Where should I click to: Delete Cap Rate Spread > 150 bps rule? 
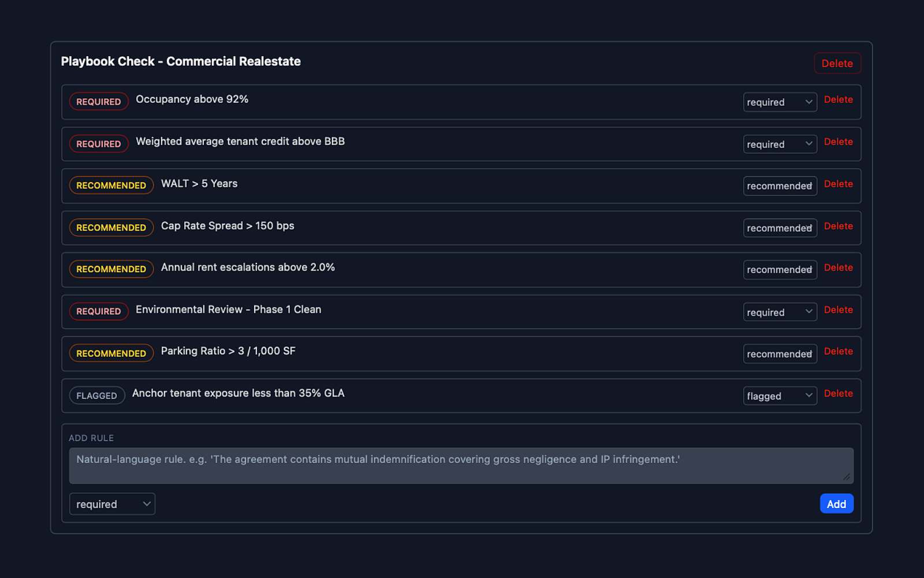(838, 226)
